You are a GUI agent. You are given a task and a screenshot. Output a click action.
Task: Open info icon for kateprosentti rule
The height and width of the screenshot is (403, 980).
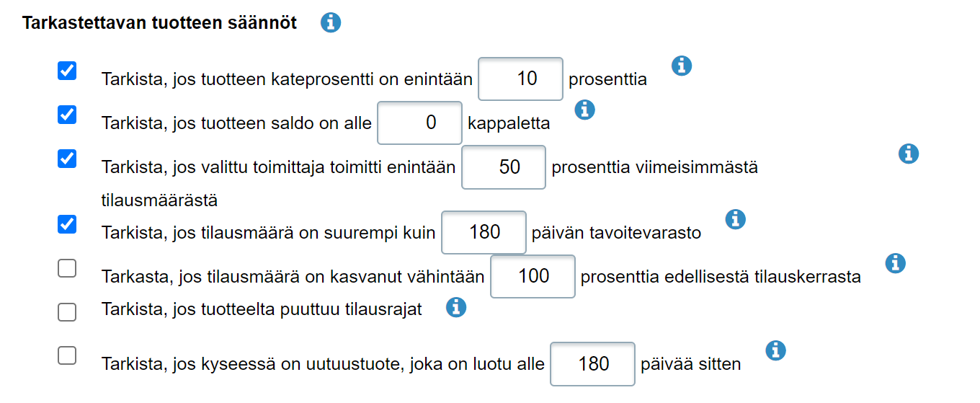[682, 66]
